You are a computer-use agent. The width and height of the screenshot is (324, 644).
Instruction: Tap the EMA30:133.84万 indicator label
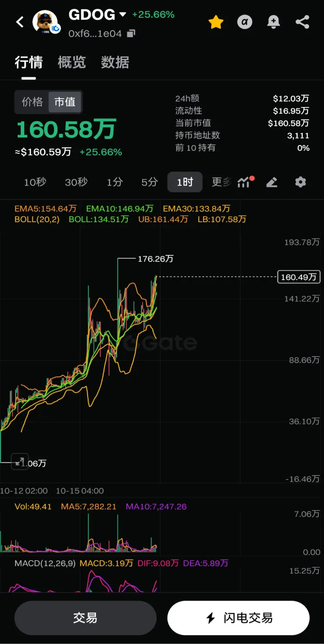[197, 209]
